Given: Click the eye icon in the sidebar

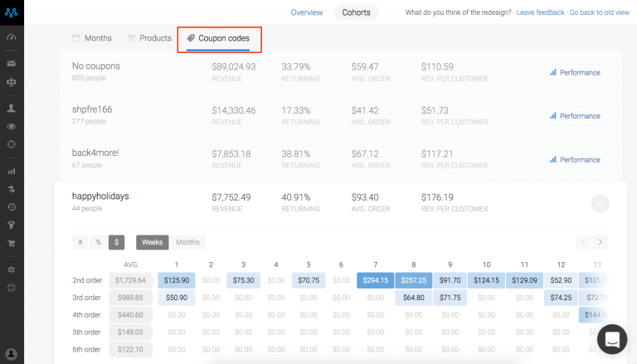Looking at the screenshot, I should click(x=12, y=126).
